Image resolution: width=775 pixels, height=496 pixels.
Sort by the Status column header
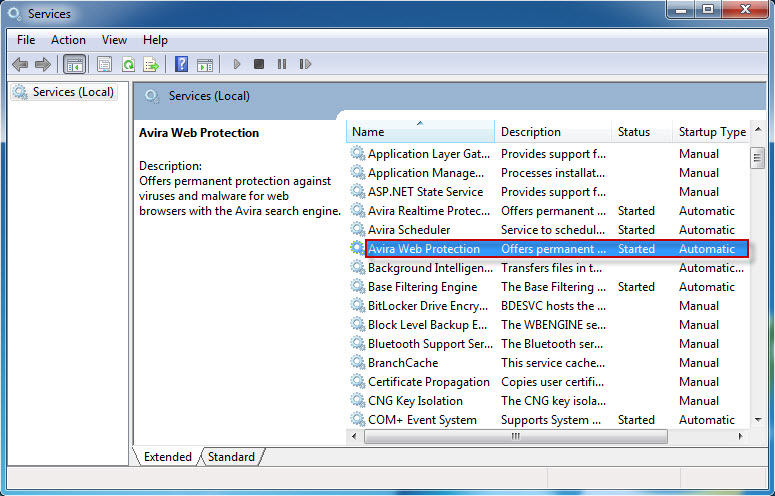click(642, 131)
